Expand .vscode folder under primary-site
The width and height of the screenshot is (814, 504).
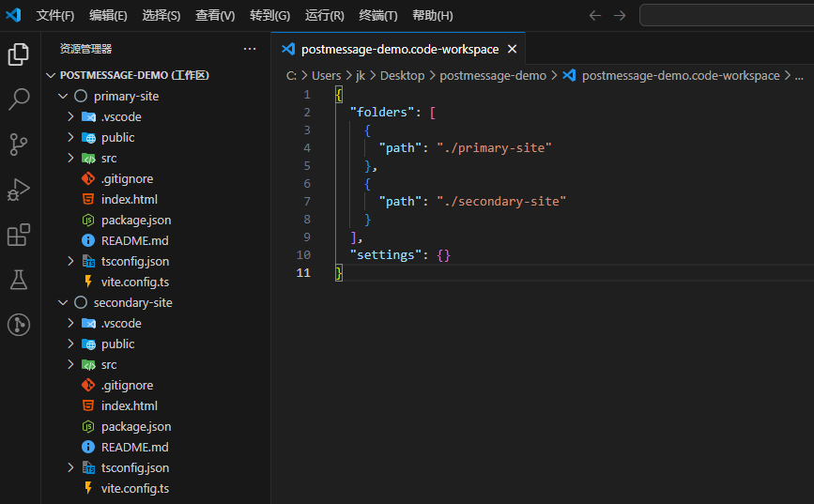click(x=70, y=116)
